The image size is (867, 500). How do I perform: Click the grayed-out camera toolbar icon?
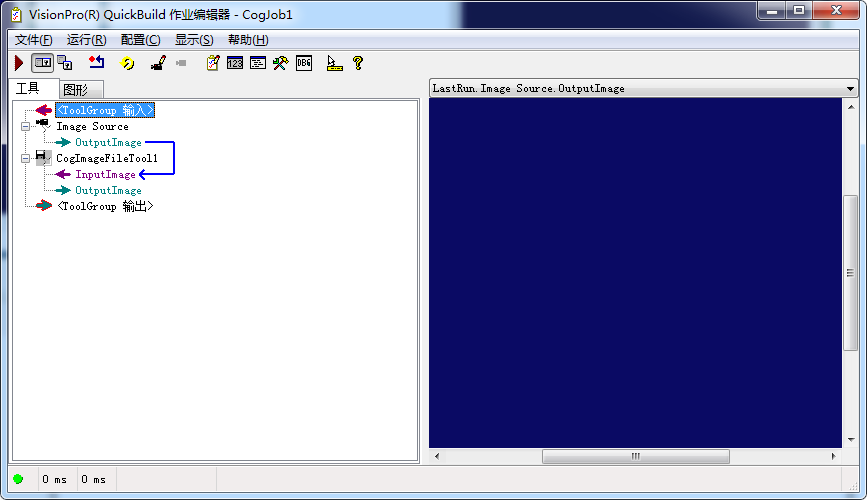(181, 63)
